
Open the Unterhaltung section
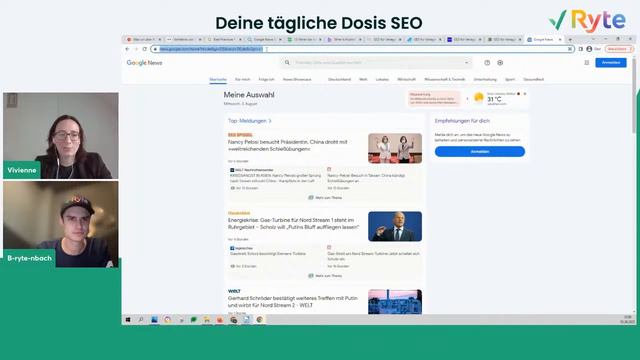click(x=485, y=80)
